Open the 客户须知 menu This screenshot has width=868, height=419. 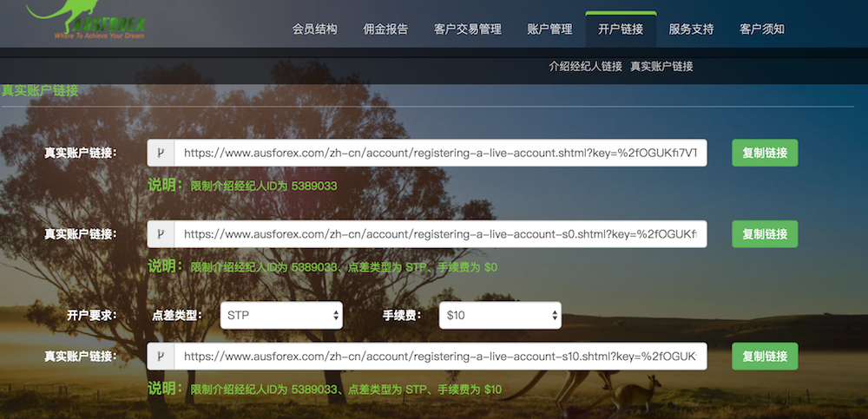click(x=762, y=29)
